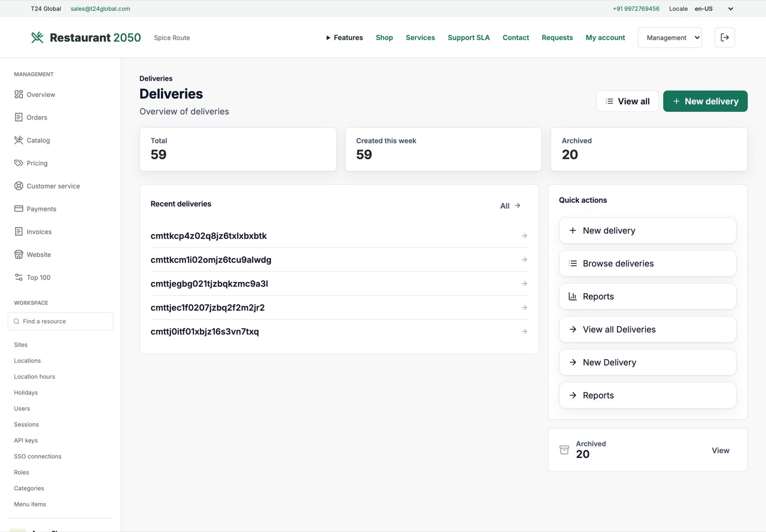
Task: Open My account in top navigation
Action: pyautogui.click(x=605, y=38)
